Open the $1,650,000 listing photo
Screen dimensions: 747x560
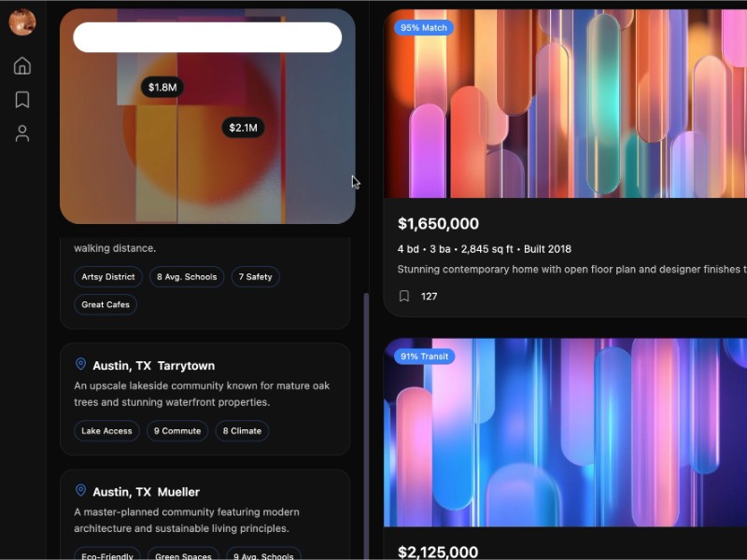565,104
